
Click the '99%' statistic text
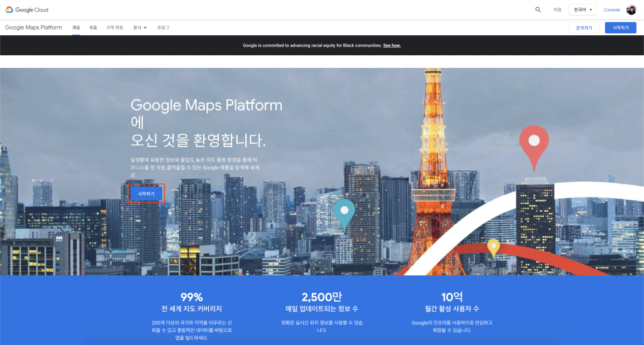click(191, 297)
